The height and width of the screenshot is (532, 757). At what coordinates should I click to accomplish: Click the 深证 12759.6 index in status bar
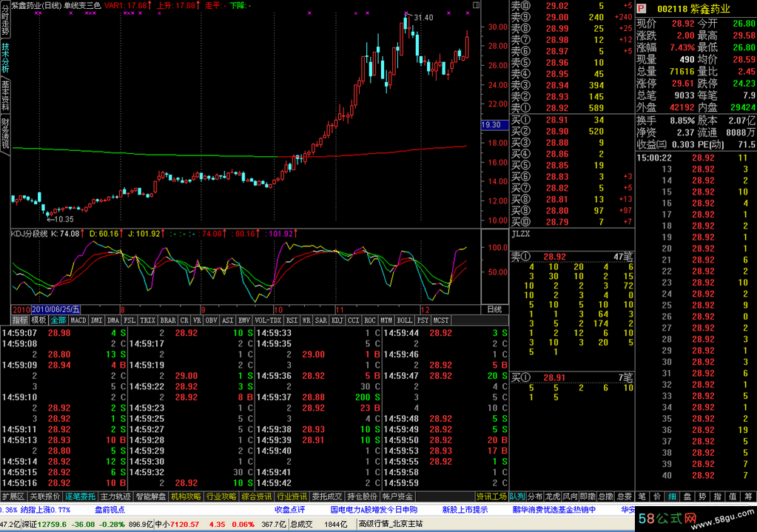[44, 525]
